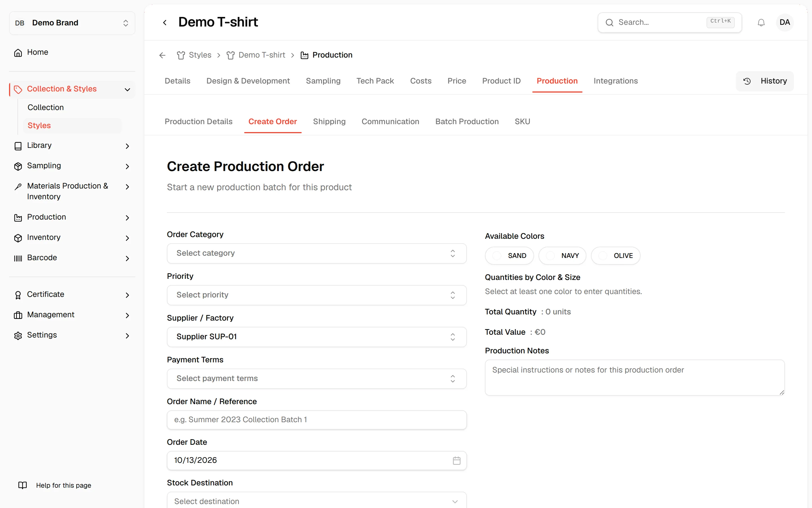Click the Order Name / Reference field

tap(316, 420)
